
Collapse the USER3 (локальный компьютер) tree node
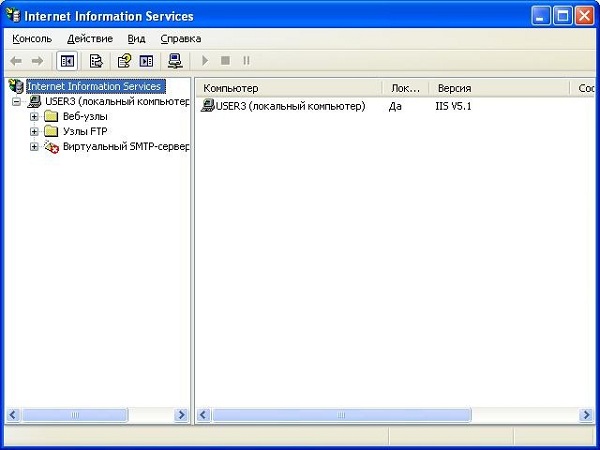pos(16,101)
